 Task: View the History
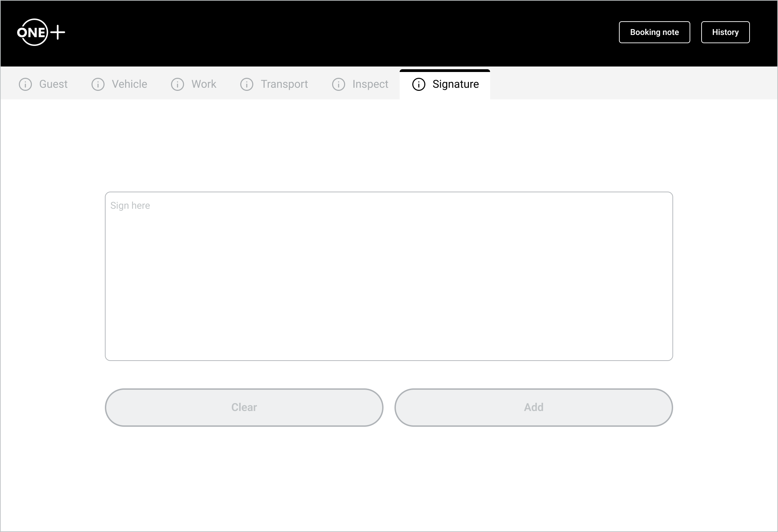pos(725,32)
